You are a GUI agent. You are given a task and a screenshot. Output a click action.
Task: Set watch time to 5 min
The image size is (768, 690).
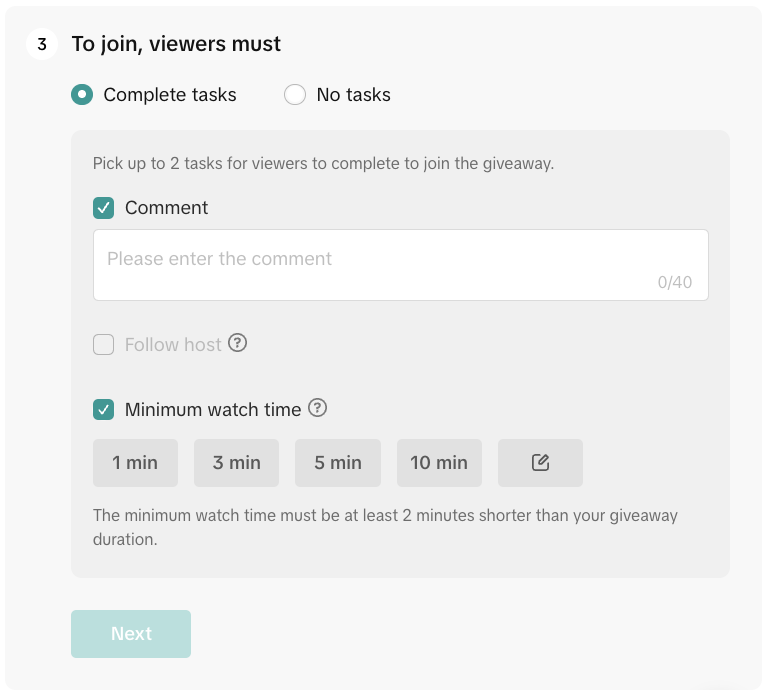click(338, 463)
